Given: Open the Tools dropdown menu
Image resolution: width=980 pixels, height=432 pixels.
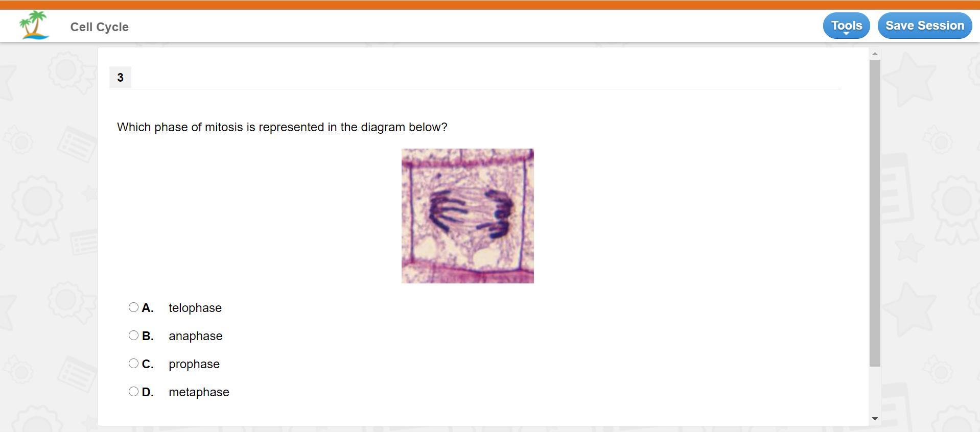Looking at the screenshot, I should coord(846,26).
